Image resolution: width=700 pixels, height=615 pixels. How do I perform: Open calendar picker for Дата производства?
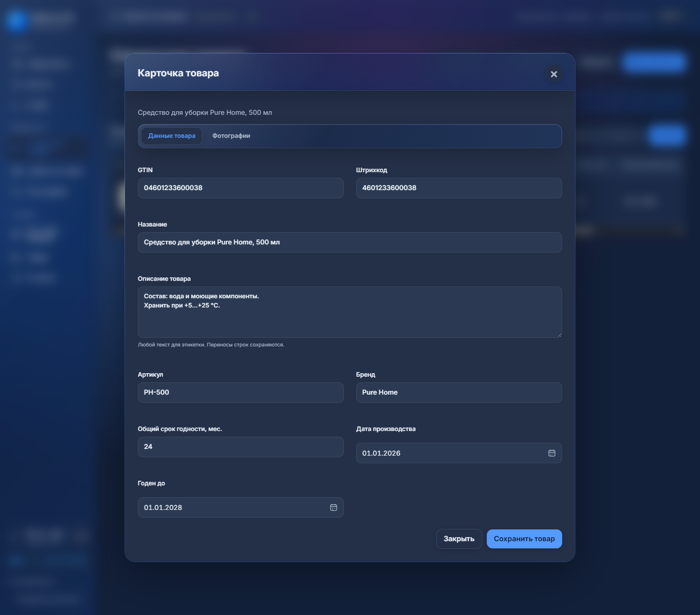tap(552, 453)
